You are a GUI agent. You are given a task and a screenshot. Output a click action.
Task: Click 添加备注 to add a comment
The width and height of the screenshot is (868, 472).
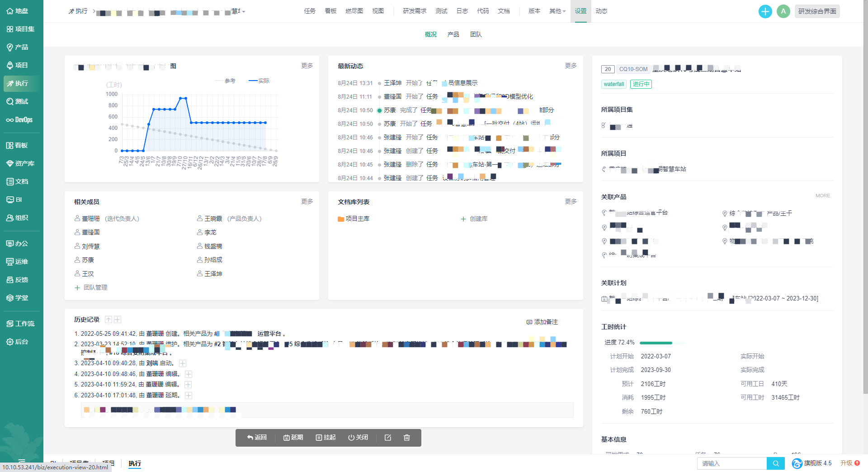pyautogui.click(x=542, y=322)
